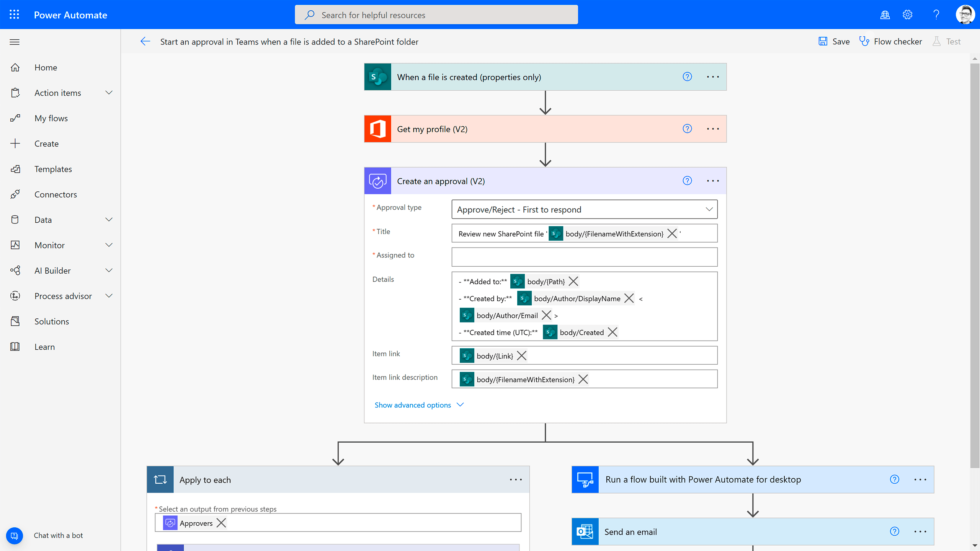This screenshot has width=980, height=551.
Task: Click the Apply to each loop icon
Action: coord(160,479)
